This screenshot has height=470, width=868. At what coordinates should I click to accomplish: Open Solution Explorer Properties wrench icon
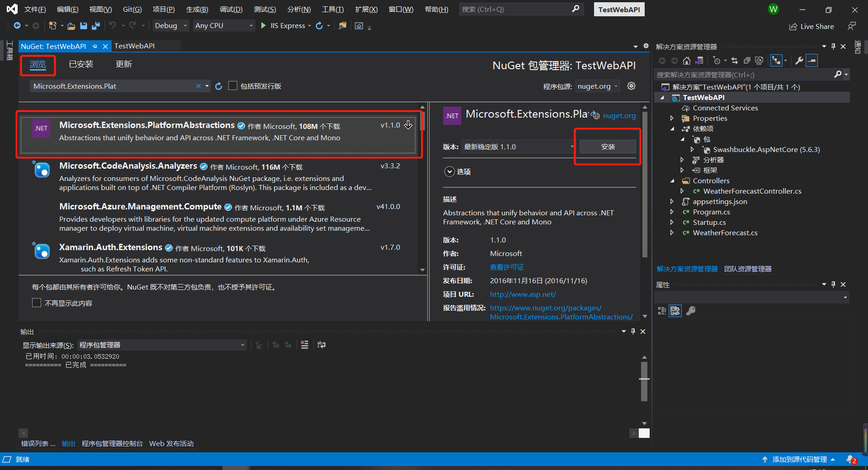[799, 61]
